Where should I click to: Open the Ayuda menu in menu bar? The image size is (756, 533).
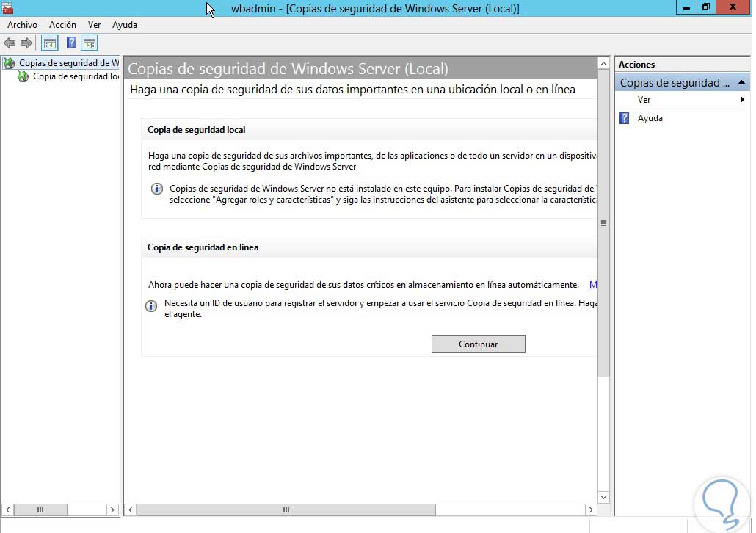[x=124, y=25]
